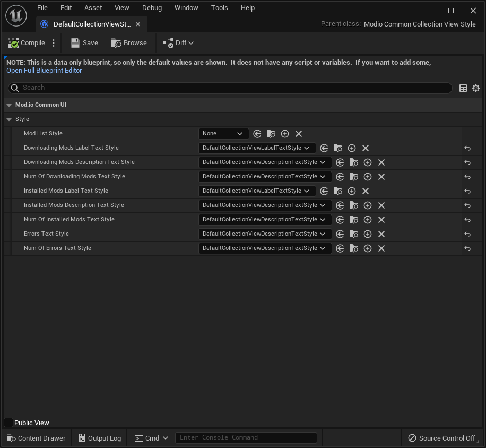Open the Diff dropdown
Screen dimensions: 486x448
(178, 43)
